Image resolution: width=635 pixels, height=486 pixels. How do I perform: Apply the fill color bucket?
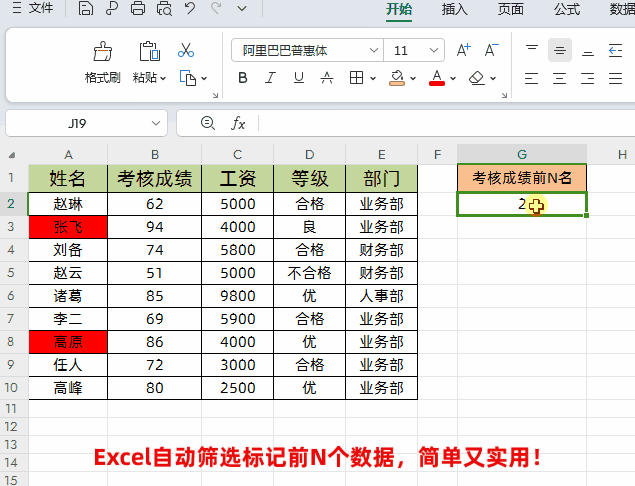(x=397, y=78)
